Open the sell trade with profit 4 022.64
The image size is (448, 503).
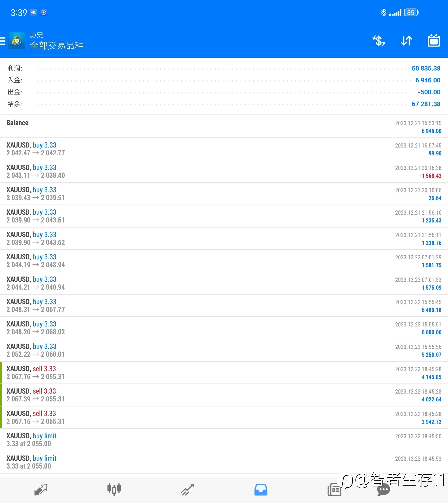[x=224, y=395]
